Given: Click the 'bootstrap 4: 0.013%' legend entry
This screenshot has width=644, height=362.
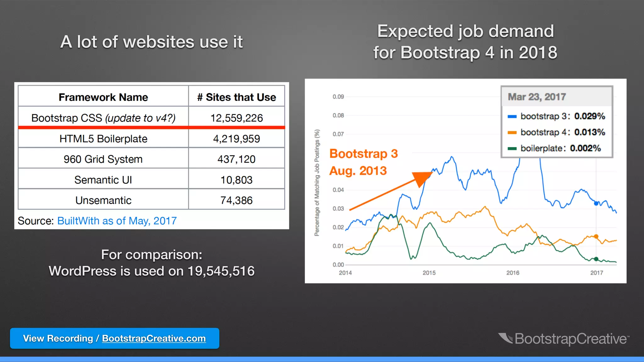Looking at the screenshot, I should [x=556, y=132].
